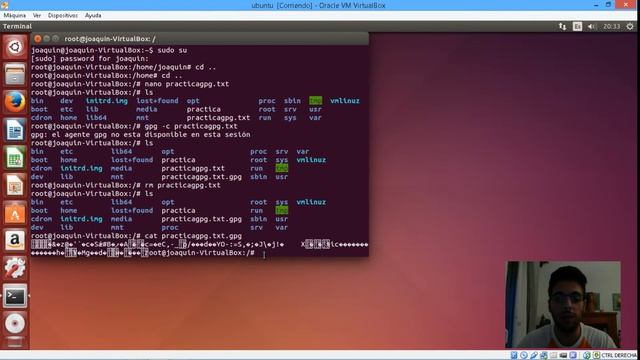The height and width of the screenshot is (360, 640).
Task: Close the terminal window with orange button
Action: tap(38, 39)
